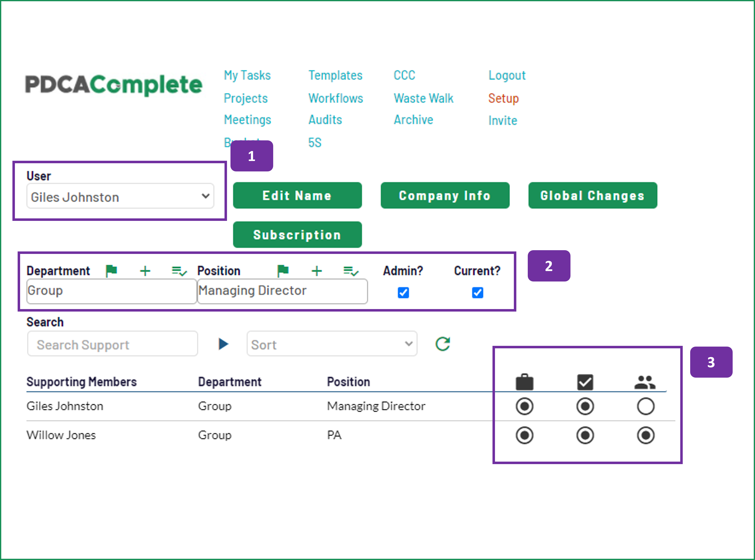This screenshot has height=560, width=755.
Task: Click the PA position cell
Action: [x=334, y=435]
